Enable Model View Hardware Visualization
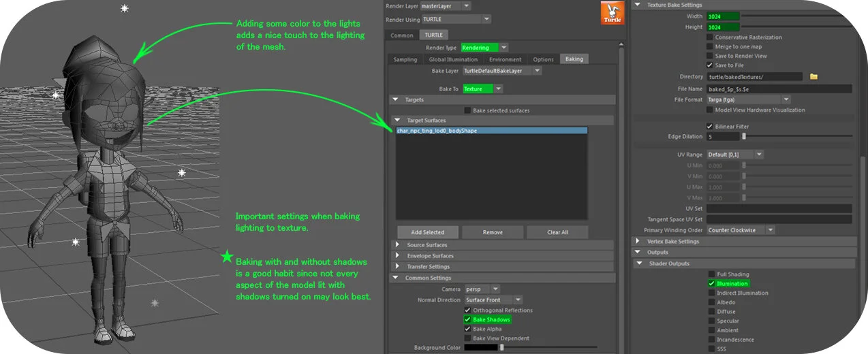Image resolution: width=868 pixels, height=354 pixels. [x=710, y=110]
